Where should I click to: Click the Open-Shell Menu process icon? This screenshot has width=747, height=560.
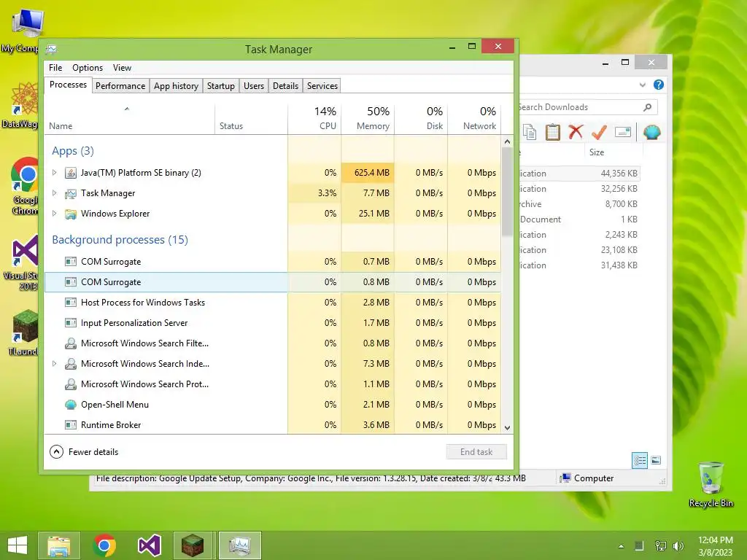pos(71,405)
